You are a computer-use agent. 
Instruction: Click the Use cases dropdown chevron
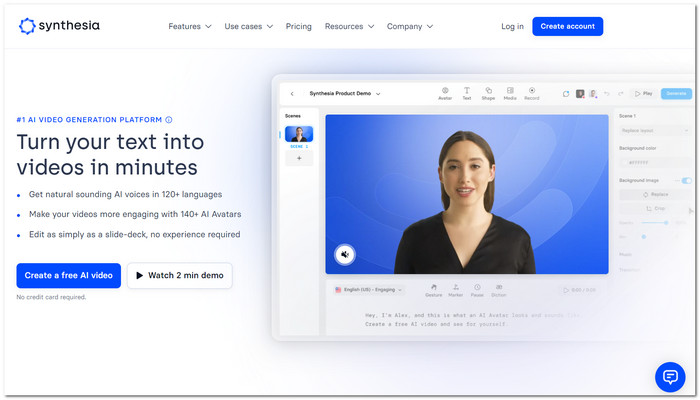click(x=270, y=26)
